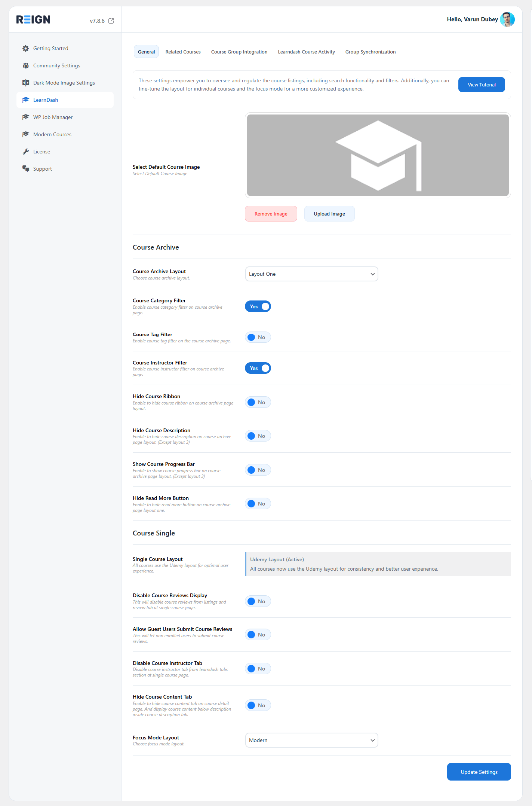Open Community Settings people icon

tap(25, 65)
